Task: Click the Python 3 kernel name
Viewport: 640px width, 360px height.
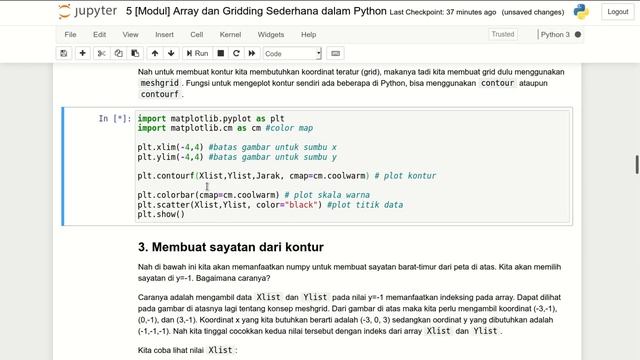Action: tap(555, 35)
